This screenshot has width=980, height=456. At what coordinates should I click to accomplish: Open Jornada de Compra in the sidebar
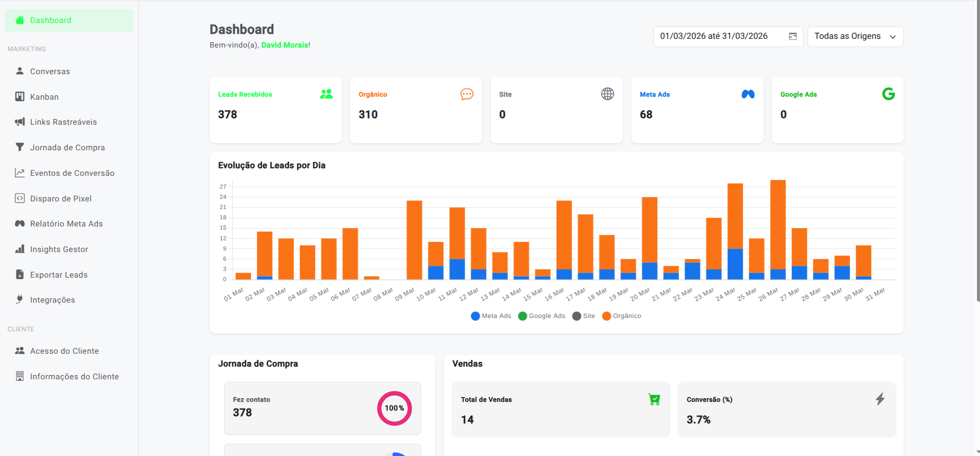coord(69,147)
